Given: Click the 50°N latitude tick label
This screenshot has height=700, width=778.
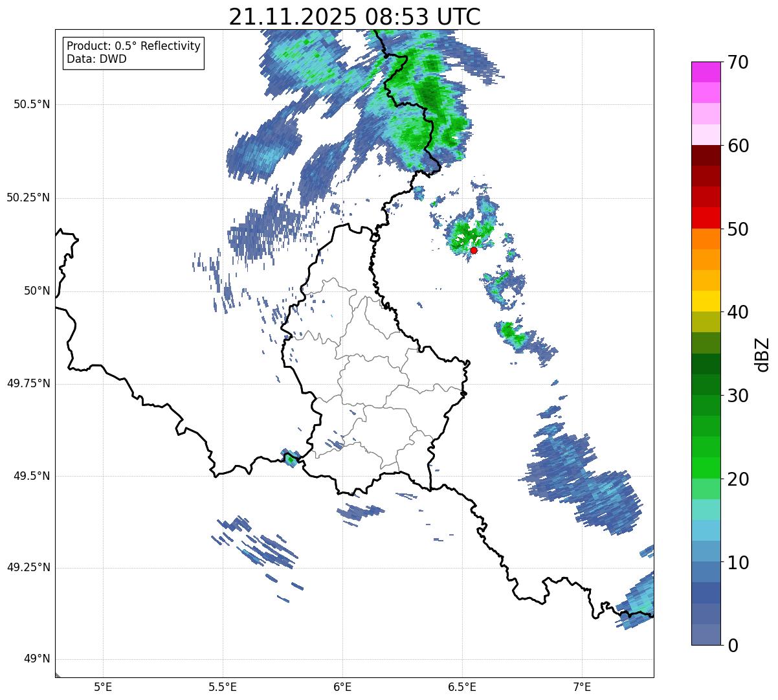Looking at the screenshot, I should [36, 291].
